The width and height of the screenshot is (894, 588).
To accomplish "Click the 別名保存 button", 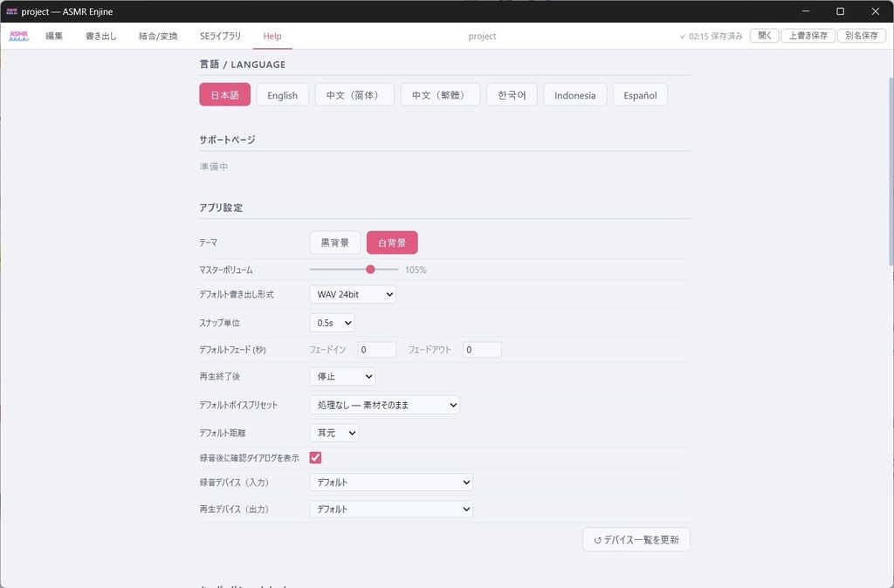I will [862, 36].
